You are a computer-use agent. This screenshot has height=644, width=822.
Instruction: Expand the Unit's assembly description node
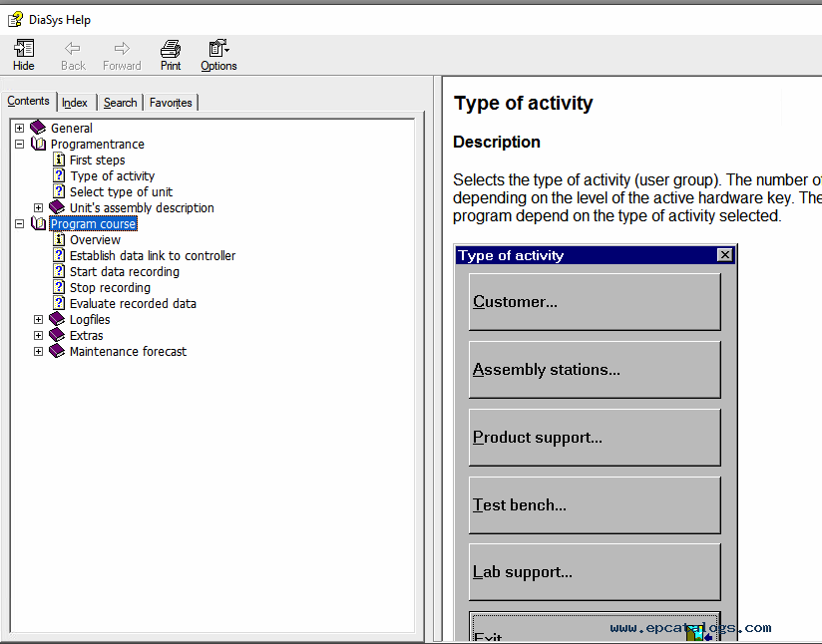[x=38, y=207]
